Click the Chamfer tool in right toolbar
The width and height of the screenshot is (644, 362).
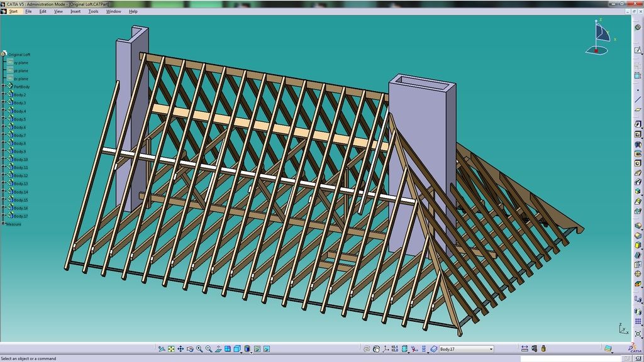click(638, 236)
